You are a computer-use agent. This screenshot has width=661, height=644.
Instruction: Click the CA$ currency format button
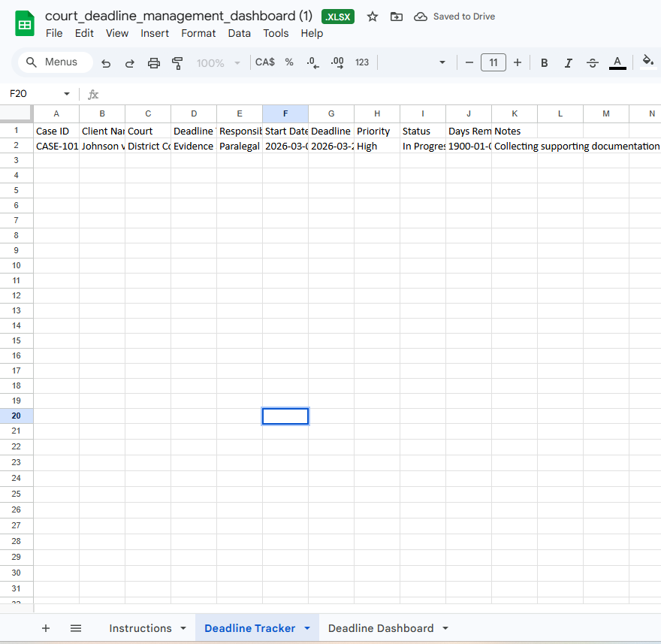[265, 63]
